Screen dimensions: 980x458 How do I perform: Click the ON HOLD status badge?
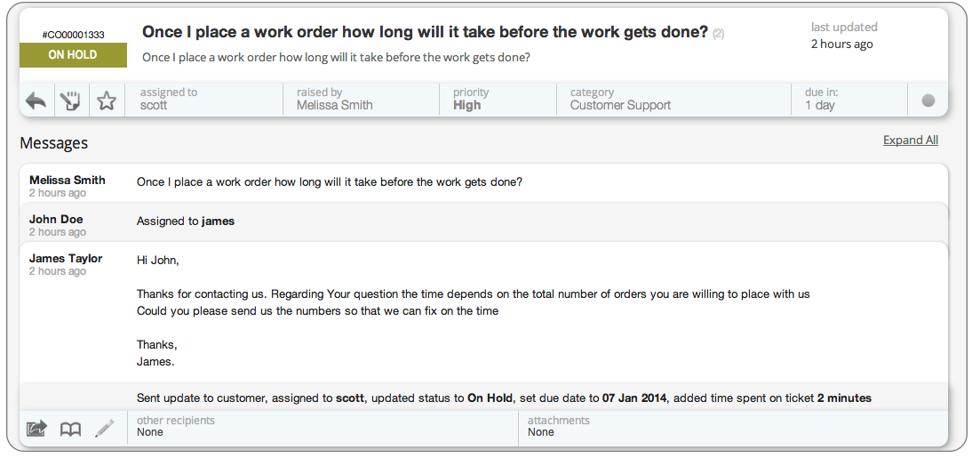click(x=73, y=55)
